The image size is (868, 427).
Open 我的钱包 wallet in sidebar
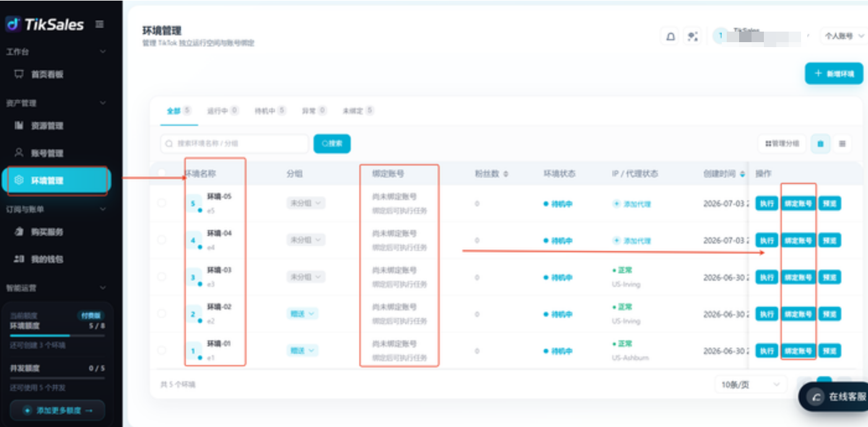(47, 259)
